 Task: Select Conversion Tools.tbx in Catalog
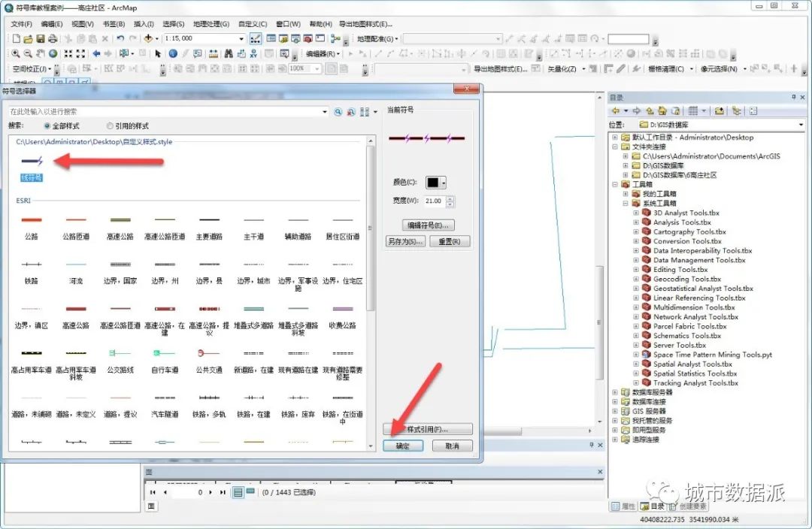click(687, 241)
